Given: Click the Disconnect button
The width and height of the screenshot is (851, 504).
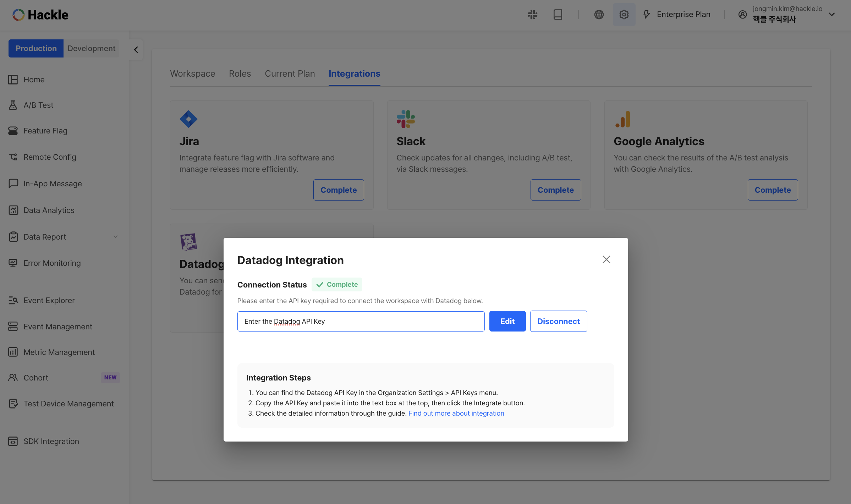Looking at the screenshot, I should click(558, 321).
